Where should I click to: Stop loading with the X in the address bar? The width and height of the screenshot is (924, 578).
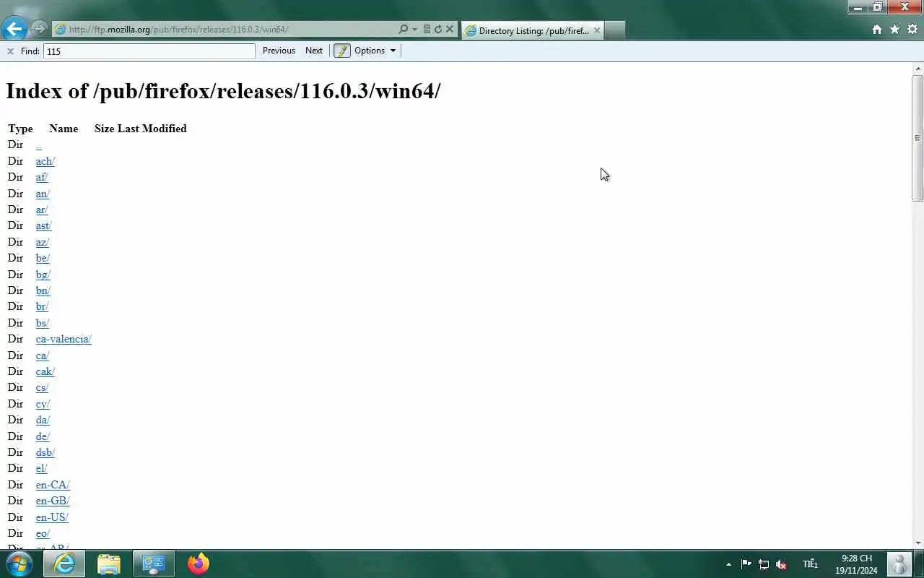click(x=449, y=30)
